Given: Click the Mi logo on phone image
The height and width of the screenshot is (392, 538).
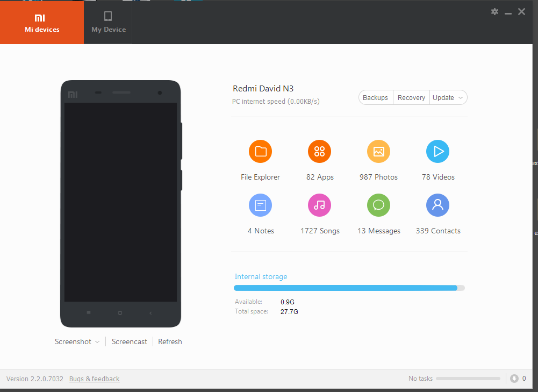Looking at the screenshot, I should point(73,95).
